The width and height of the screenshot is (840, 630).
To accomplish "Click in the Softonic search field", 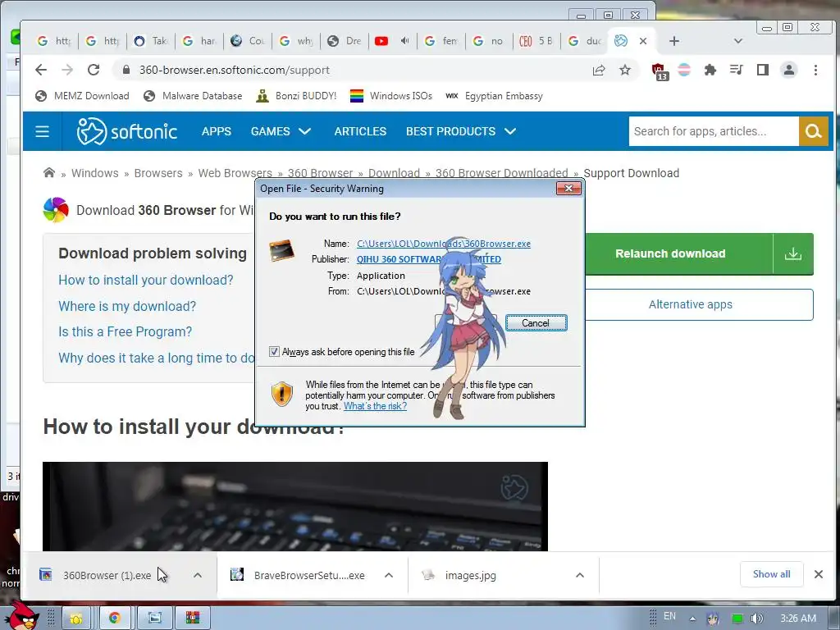I will coord(714,131).
